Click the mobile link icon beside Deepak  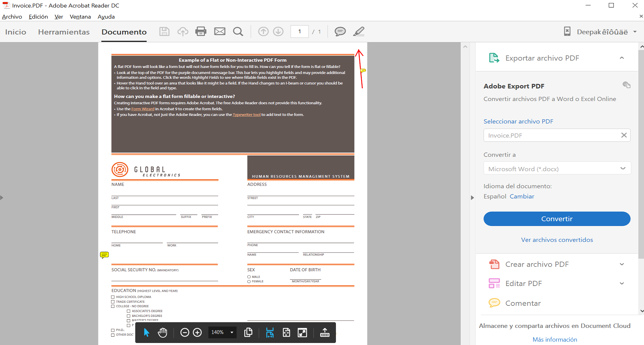pyautogui.click(x=567, y=32)
